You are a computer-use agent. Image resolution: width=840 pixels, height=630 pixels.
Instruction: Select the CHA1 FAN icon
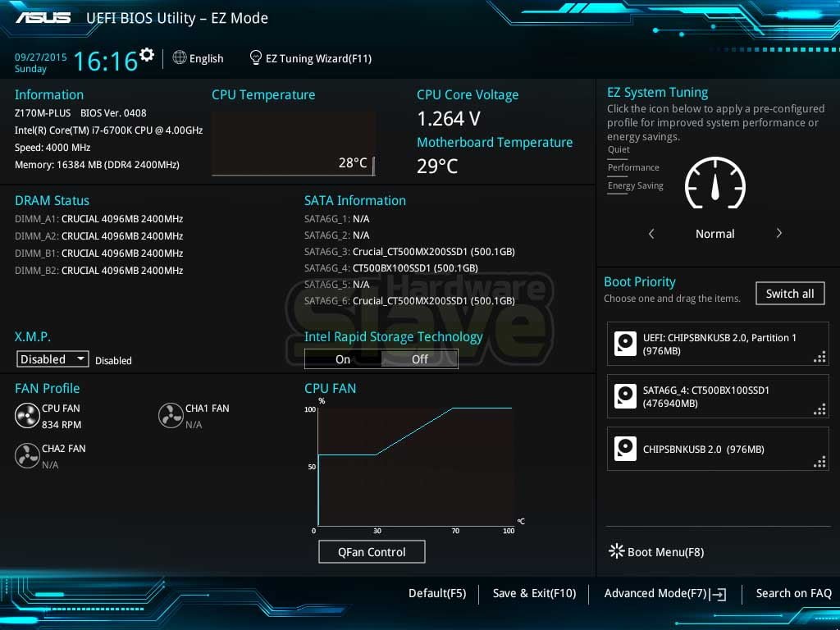coord(171,416)
